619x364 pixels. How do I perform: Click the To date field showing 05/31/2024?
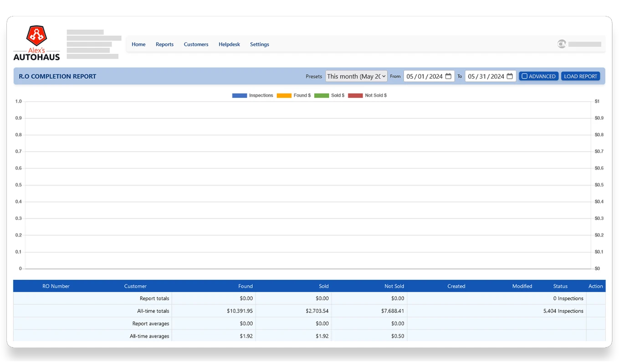(486, 76)
